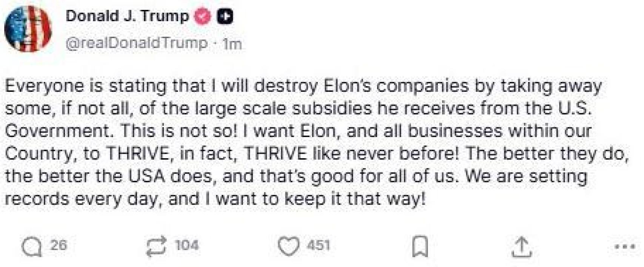644x267 pixels.
Task: Like the post with the heart icon
Action: click(x=289, y=247)
